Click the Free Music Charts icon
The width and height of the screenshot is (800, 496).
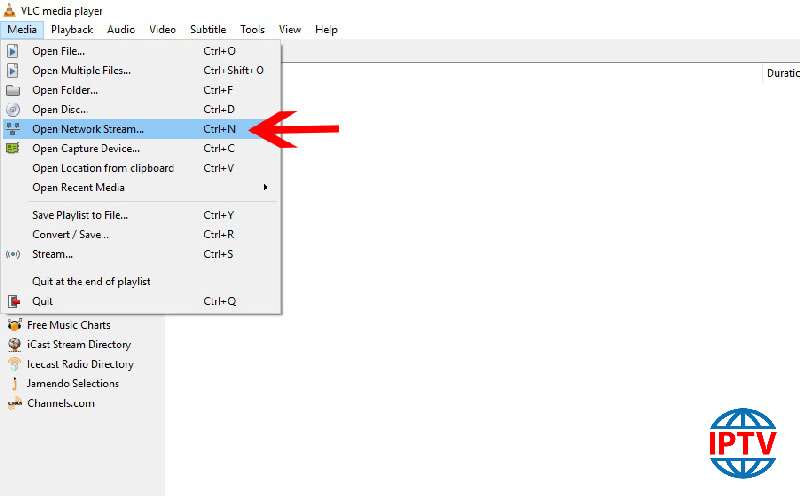pos(15,325)
